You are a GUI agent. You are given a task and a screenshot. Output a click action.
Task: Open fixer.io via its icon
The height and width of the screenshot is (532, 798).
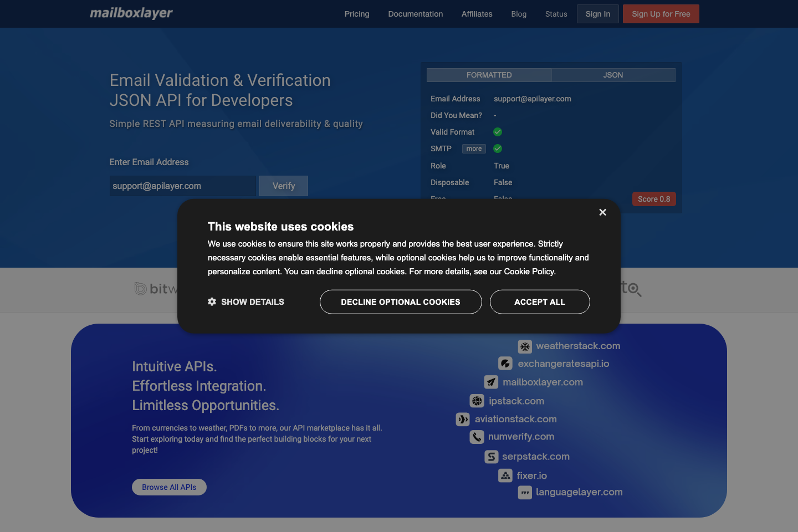(505, 475)
